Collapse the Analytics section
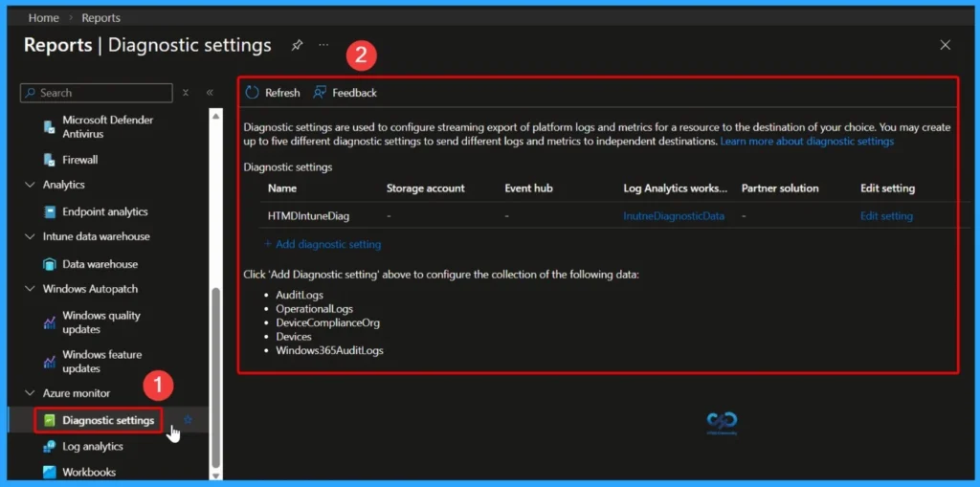Viewport: 980px width, 487px height. click(30, 185)
